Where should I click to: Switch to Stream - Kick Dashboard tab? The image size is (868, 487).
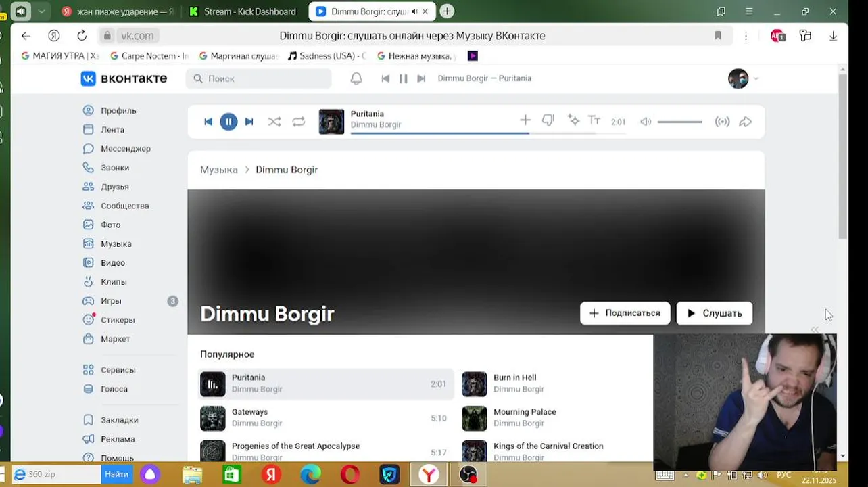[243, 11]
